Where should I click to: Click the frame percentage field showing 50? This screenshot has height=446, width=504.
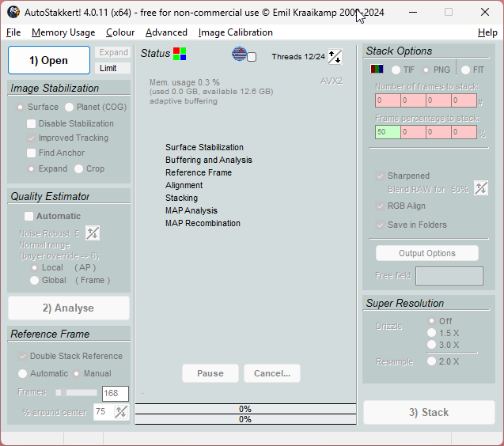coord(388,132)
